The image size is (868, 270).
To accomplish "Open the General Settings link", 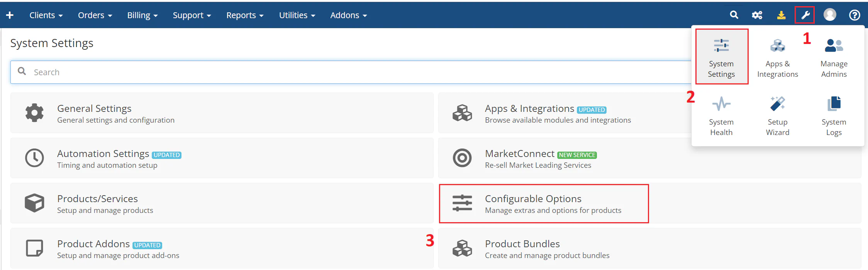I will point(94,108).
